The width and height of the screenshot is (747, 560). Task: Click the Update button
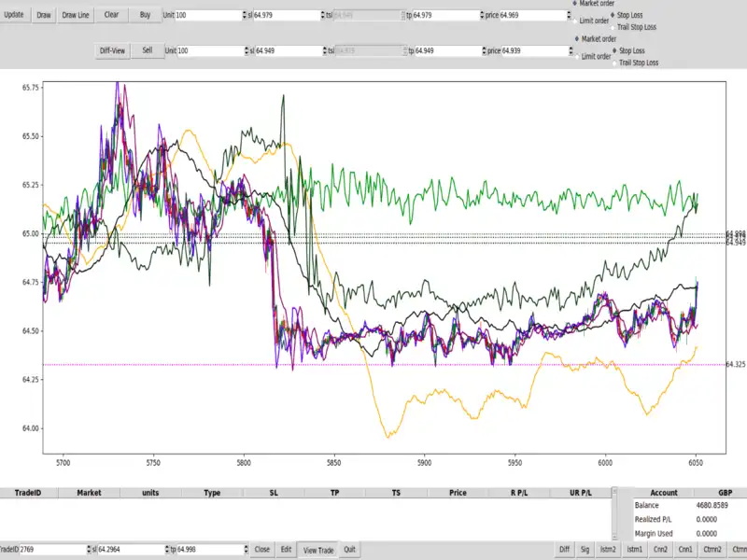pyautogui.click(x=13, y=15)
